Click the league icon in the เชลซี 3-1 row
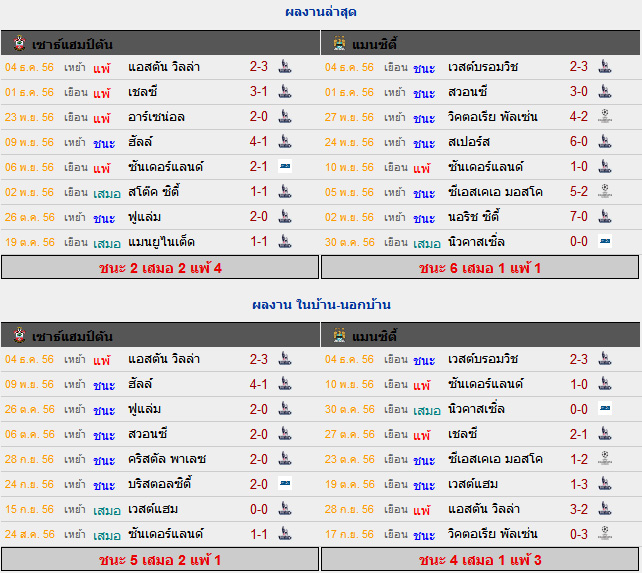 click(x=285, y=91)
